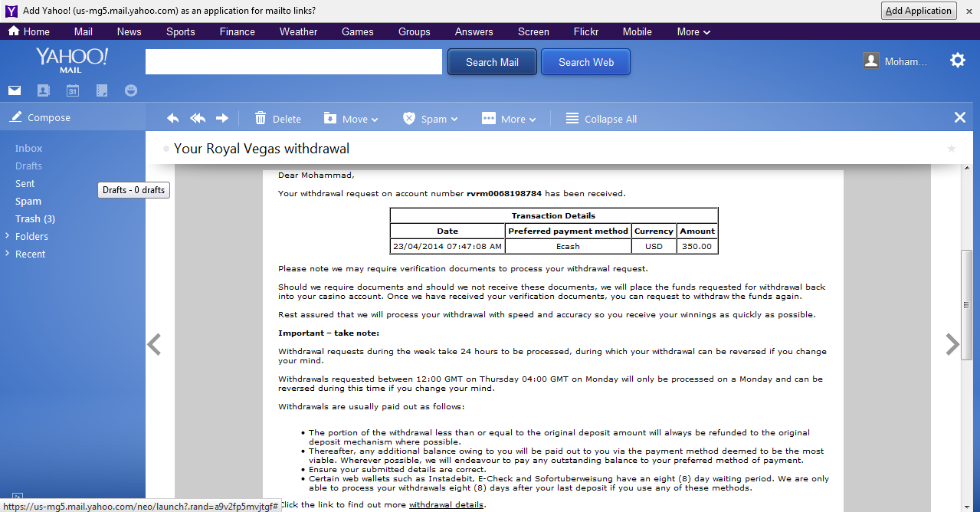Screen dimensions: 980x512
Task: Go to the next message with right chevron
Action: [x=952, y=344]
